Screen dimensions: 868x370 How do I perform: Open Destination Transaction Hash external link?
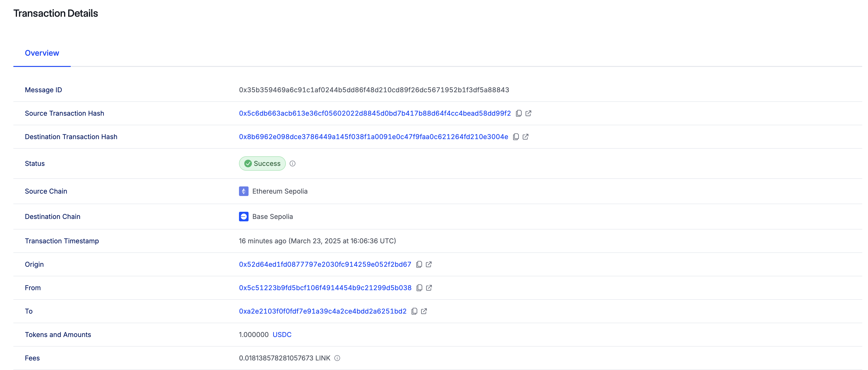tap(525, 137)
